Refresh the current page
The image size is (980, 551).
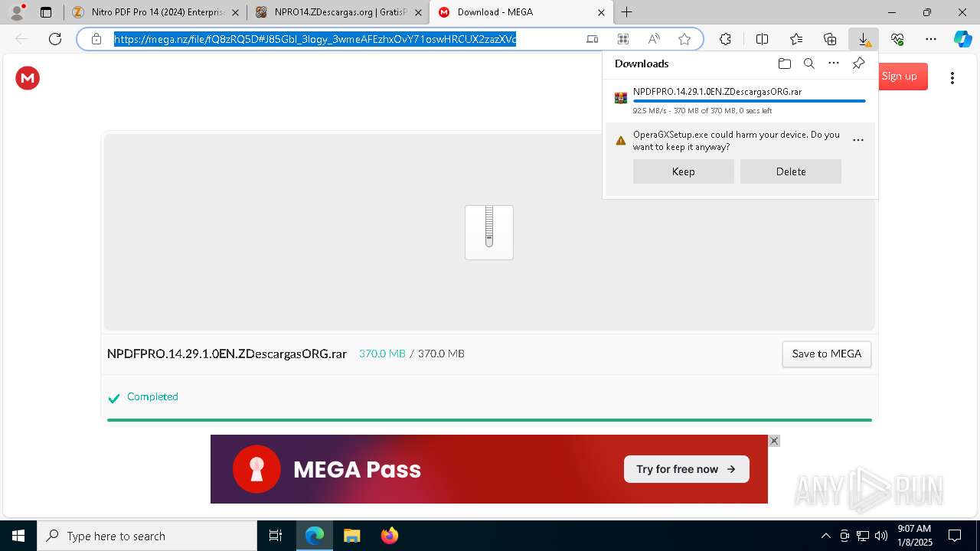coord(54,39)
